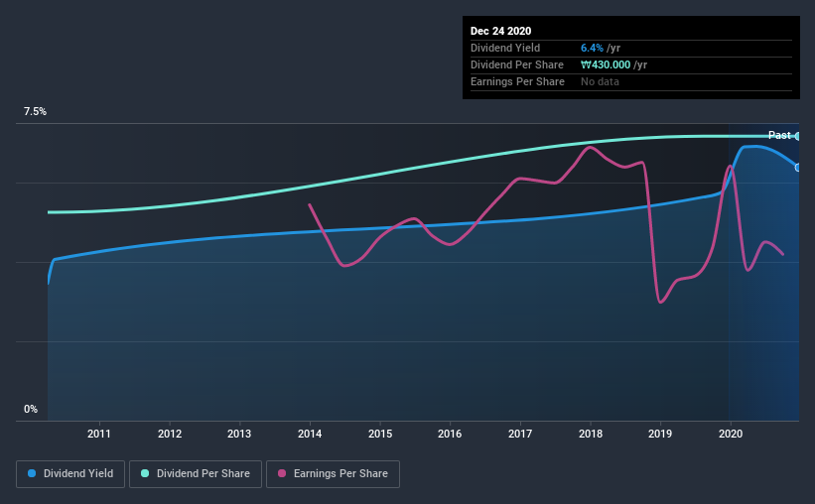Click the Dec 24 2020 tooltip date header
Viewport: 815px width, 504px height.
(500, 31)
